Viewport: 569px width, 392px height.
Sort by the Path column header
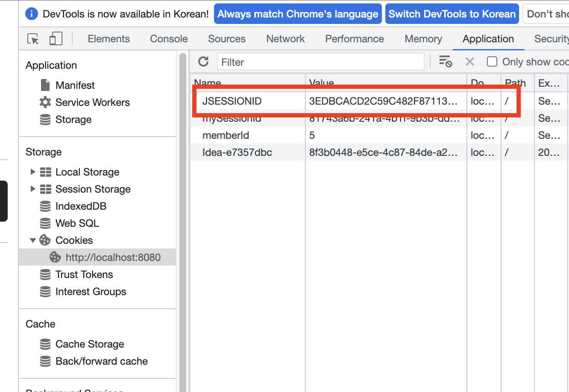pos(517,82)
